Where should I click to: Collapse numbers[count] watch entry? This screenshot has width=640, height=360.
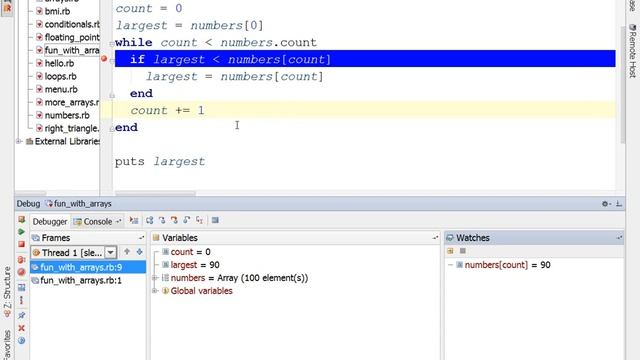pos(450,265)
